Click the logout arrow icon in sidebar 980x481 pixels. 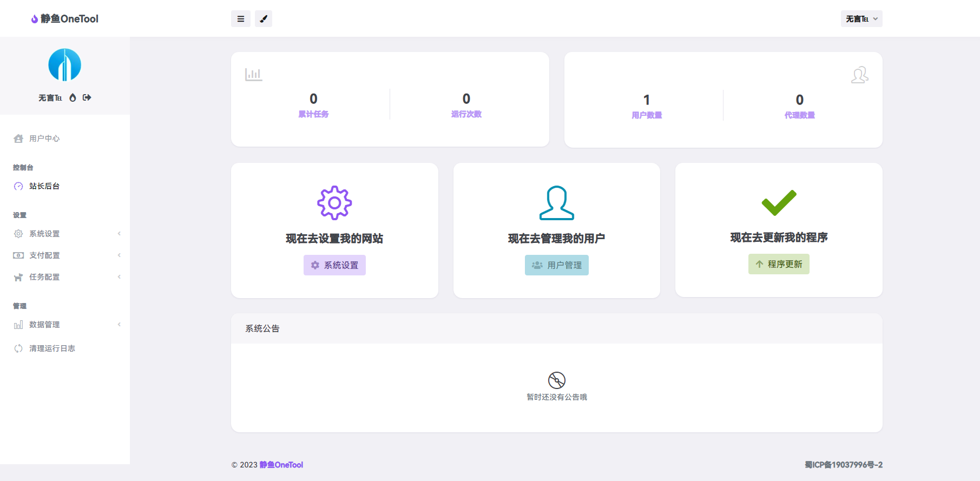point(87,98)
